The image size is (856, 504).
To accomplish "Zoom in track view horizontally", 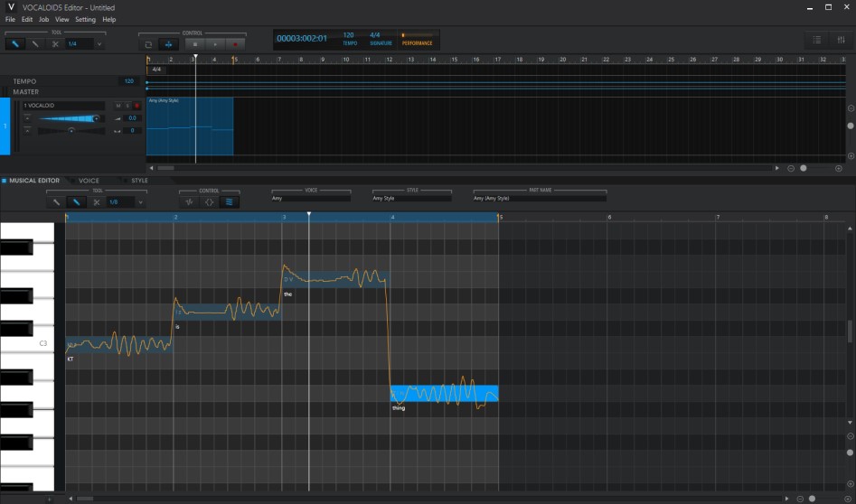I will [x=839, y=169].
